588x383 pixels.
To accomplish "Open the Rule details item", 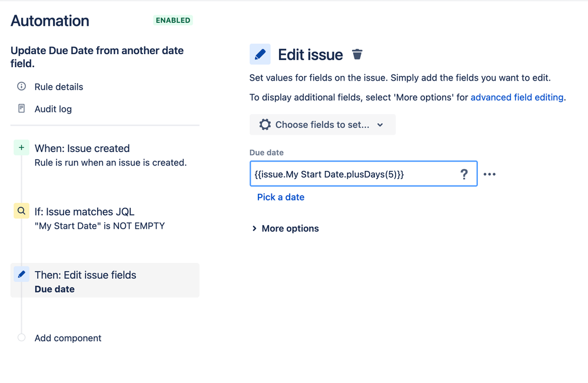I will (59, 87).
